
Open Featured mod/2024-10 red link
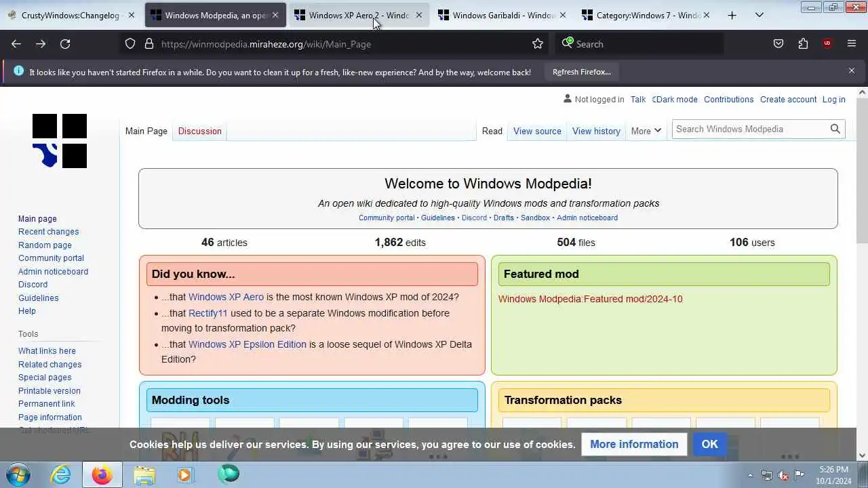tap(590, 299)
